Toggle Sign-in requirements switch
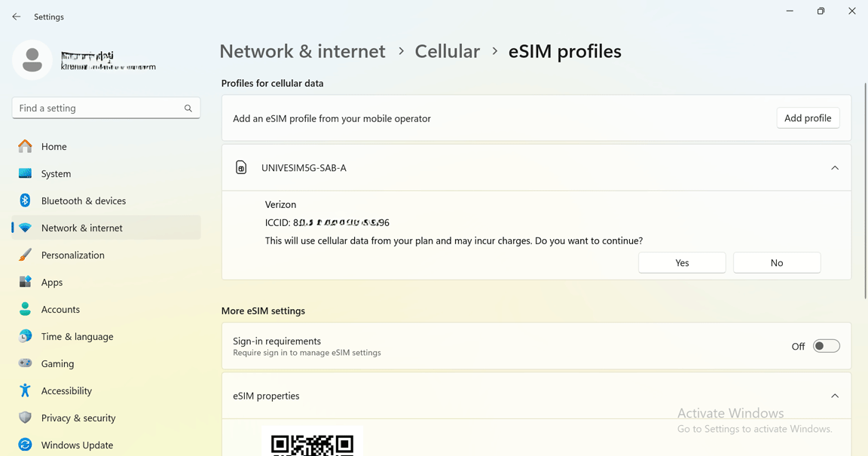This screenshot has height=456, width=868. point(826,346)
